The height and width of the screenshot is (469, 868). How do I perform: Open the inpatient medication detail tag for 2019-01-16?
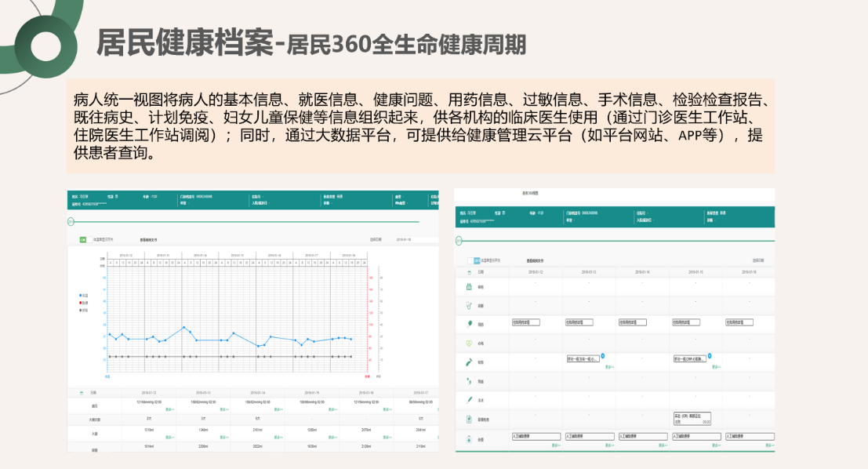pos(739,322)
